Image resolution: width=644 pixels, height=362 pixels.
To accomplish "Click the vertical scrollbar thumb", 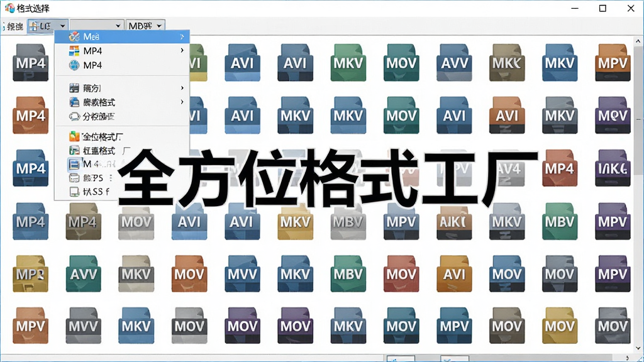I will tap(638, 111).
